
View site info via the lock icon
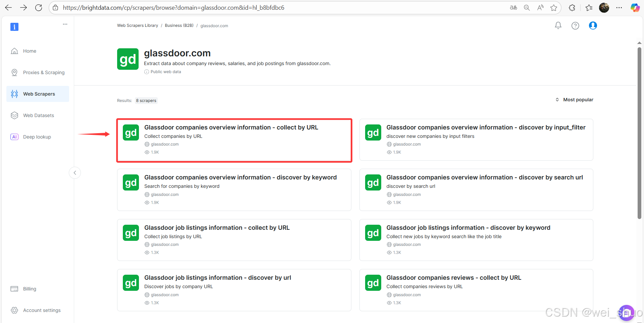coord(56,8)
